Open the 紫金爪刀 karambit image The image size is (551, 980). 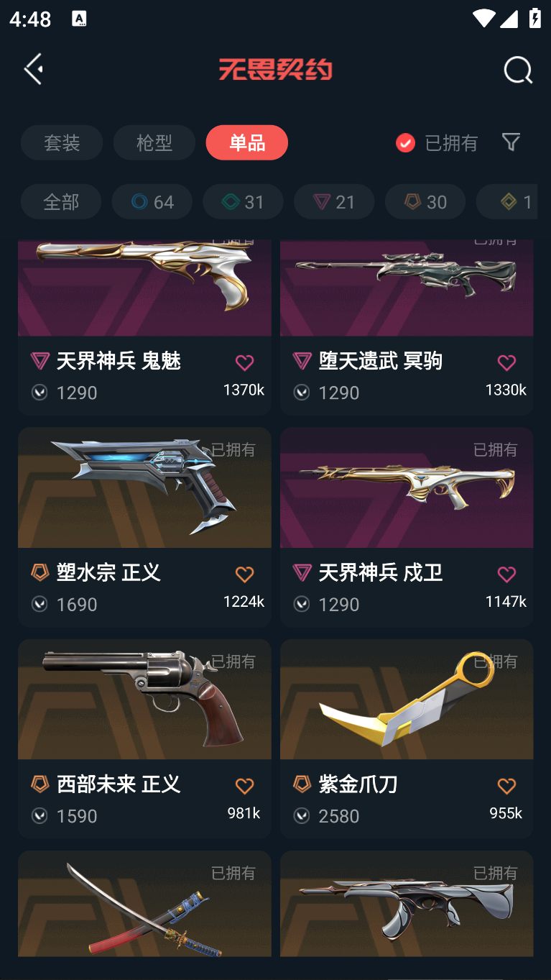pyautogui.click(x=407, y=699)
